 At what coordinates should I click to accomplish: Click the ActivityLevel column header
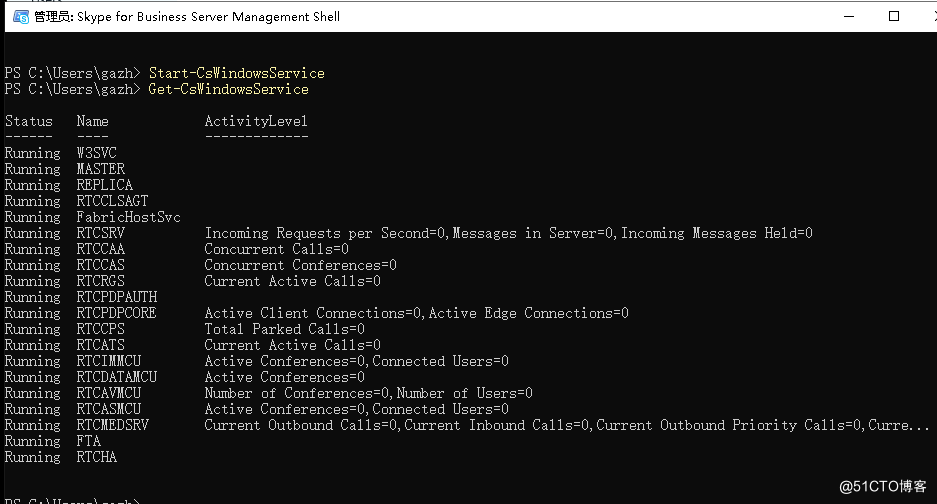tap(256, 121)
